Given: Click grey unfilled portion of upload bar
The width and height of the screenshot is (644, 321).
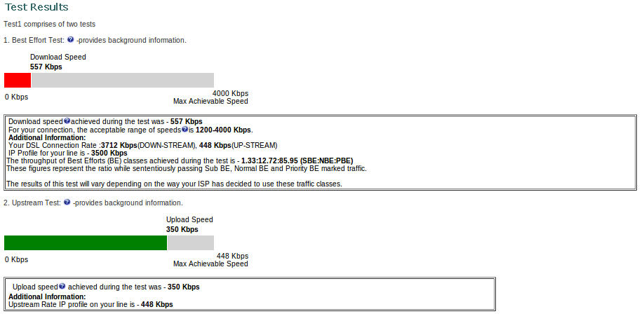Looking at the screenshot, I should pyautogui.click(x=190, y=243).
